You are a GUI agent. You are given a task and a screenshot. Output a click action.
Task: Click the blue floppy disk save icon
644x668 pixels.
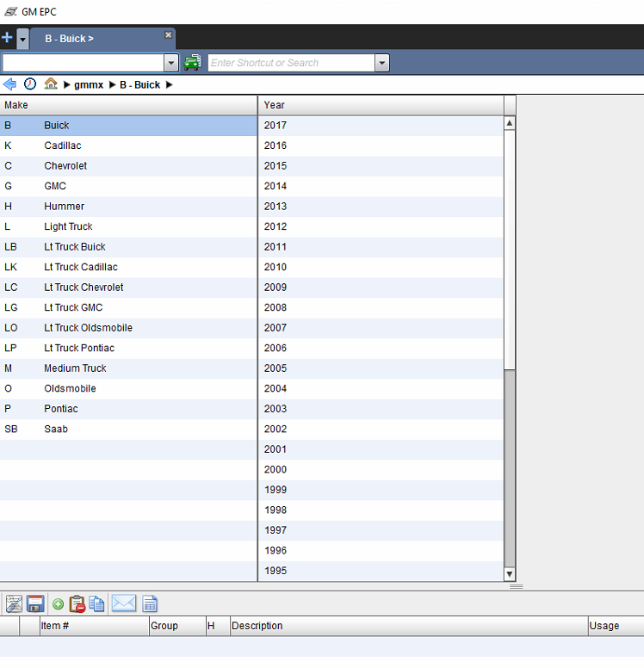pyautogui.click(x=35, y=604)
